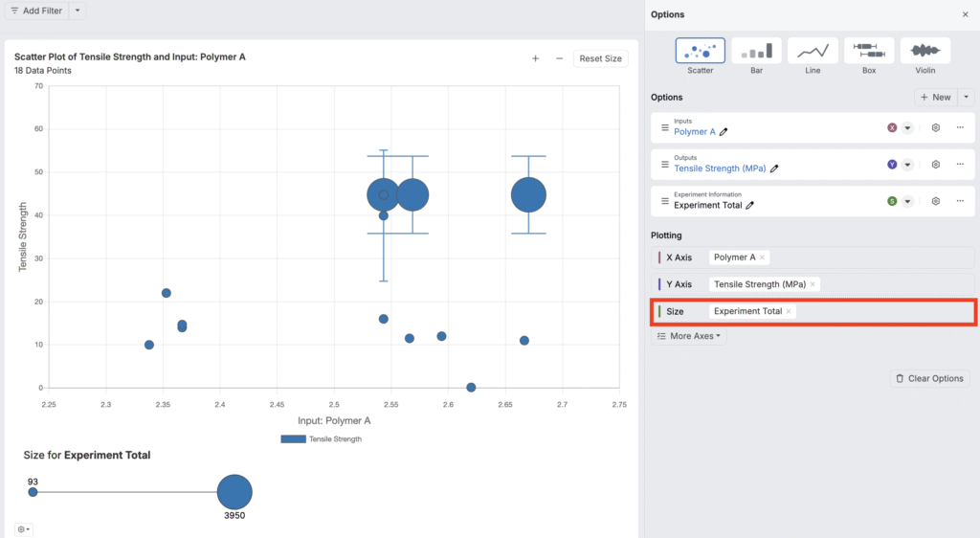Select the Scatter chart type

700,56
